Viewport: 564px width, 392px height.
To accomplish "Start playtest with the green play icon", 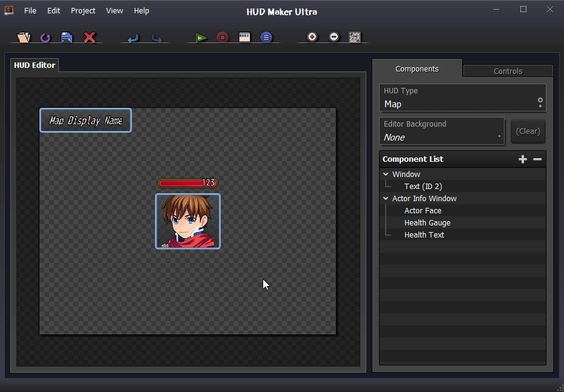I will tap(201, 38).
